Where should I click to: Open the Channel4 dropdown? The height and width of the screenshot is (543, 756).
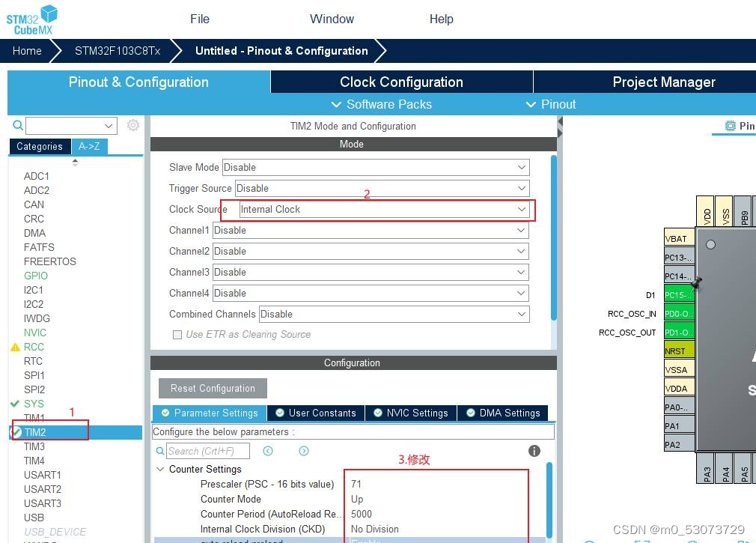371,293
